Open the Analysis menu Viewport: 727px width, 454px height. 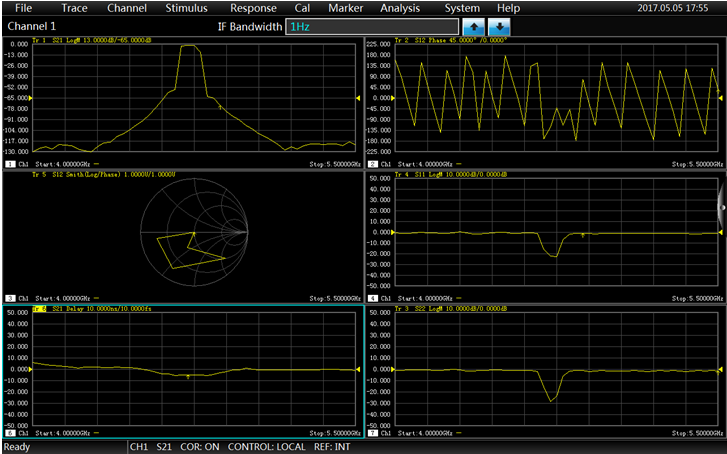click(x=400, y=8)
